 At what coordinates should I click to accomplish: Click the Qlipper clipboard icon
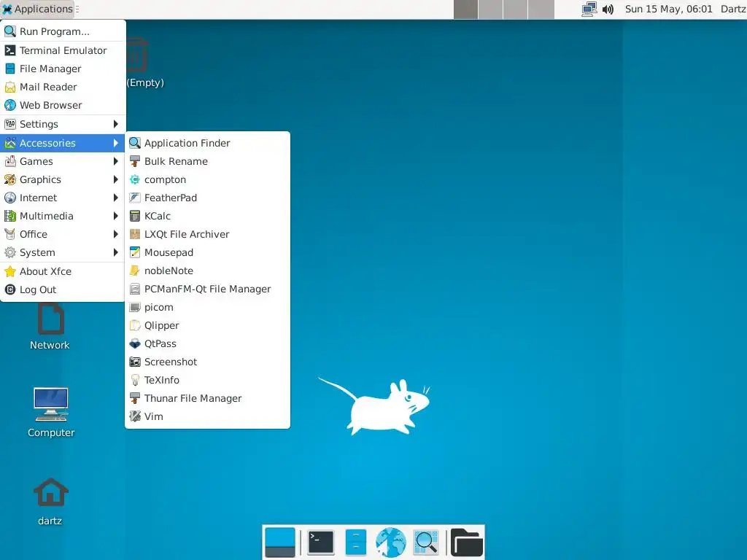tap(135, 325)
